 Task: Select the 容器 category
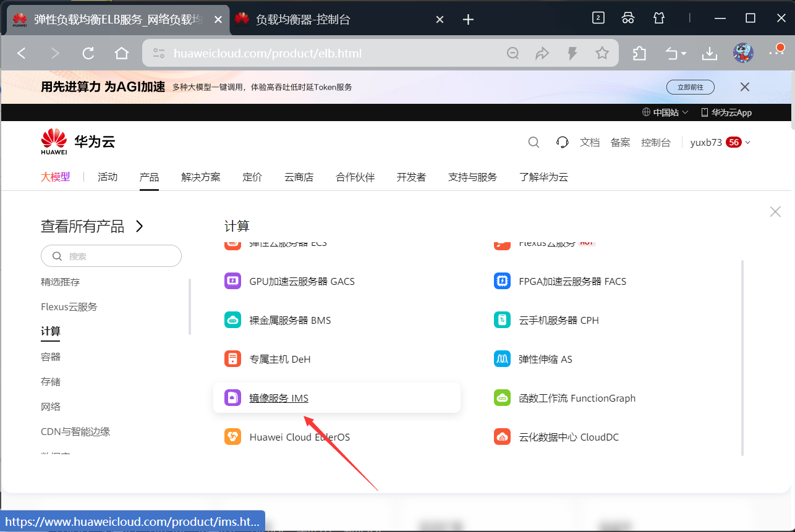[51, 357]
